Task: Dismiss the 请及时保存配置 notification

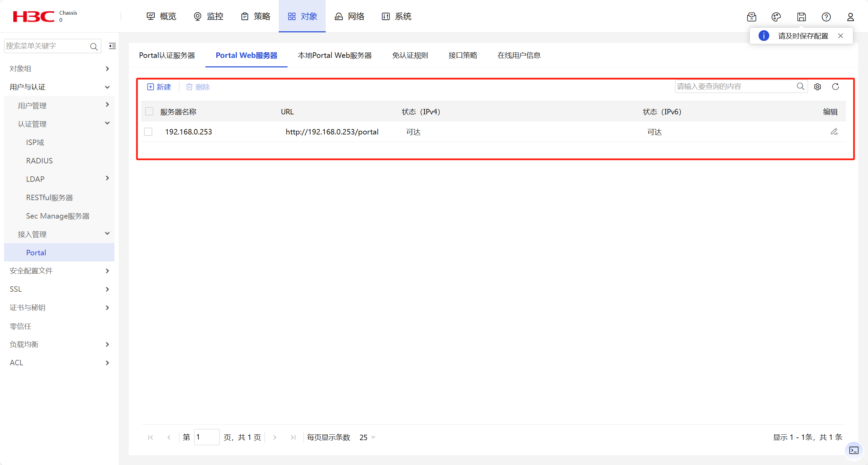Action: coord(840,35)
